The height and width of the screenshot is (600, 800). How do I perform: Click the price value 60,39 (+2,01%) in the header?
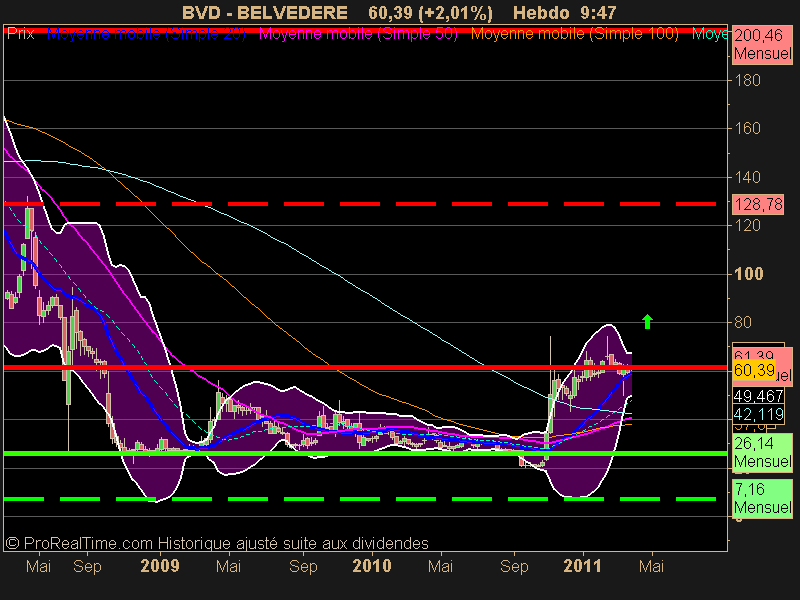[430, 13]
